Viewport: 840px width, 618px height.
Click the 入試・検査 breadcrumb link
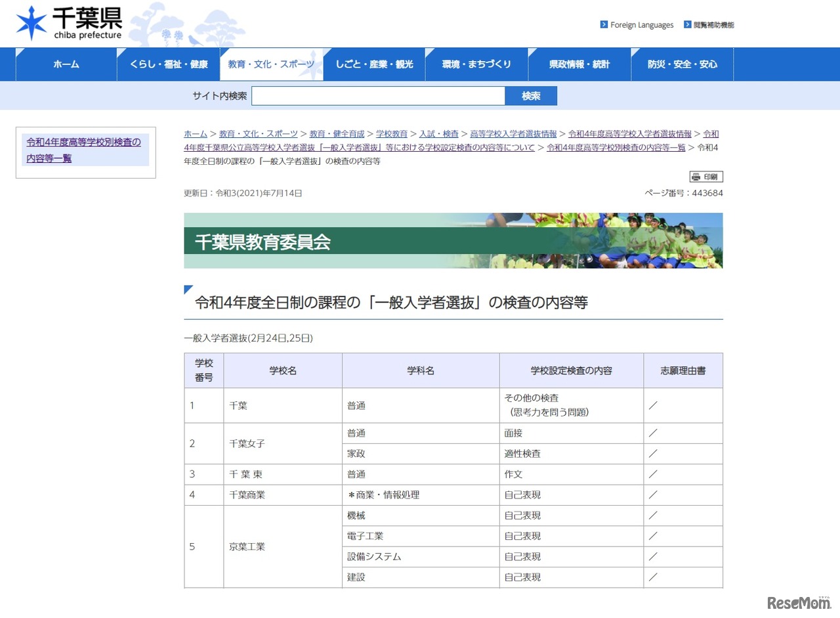[440, 133]
